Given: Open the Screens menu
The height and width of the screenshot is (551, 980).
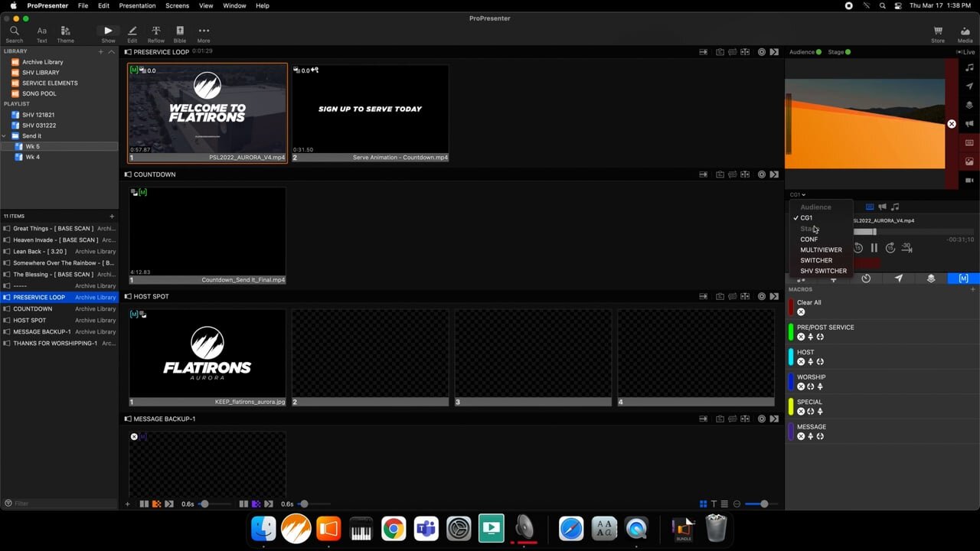Looking at the screenshot, I should [x=177, y=5].
